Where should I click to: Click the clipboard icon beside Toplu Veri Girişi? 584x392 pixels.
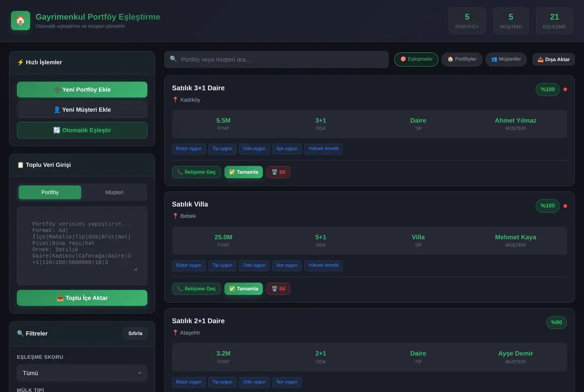(x=20, y=165)
